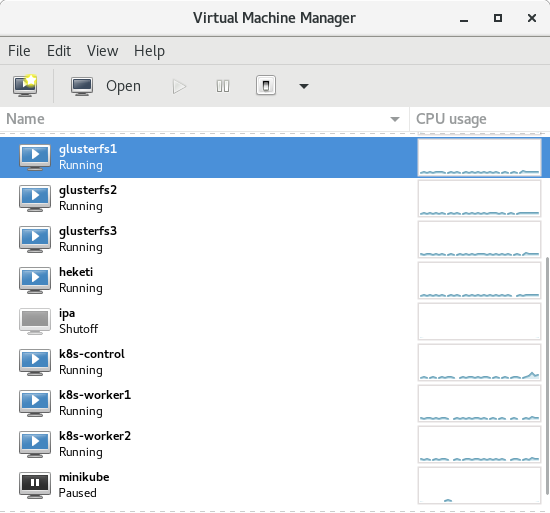Click the k8s-control CPU usage graph
550x513 pixels.
coord(479,362)
